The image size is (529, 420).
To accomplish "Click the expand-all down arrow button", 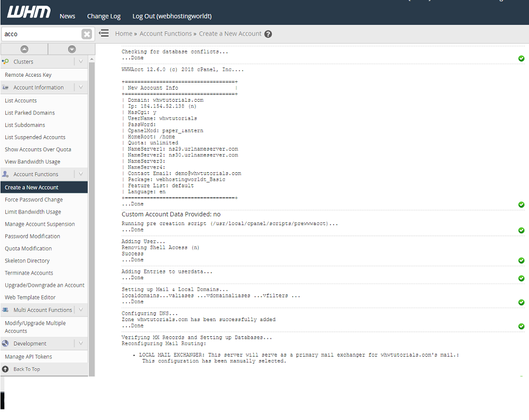I will coord(72,49).
